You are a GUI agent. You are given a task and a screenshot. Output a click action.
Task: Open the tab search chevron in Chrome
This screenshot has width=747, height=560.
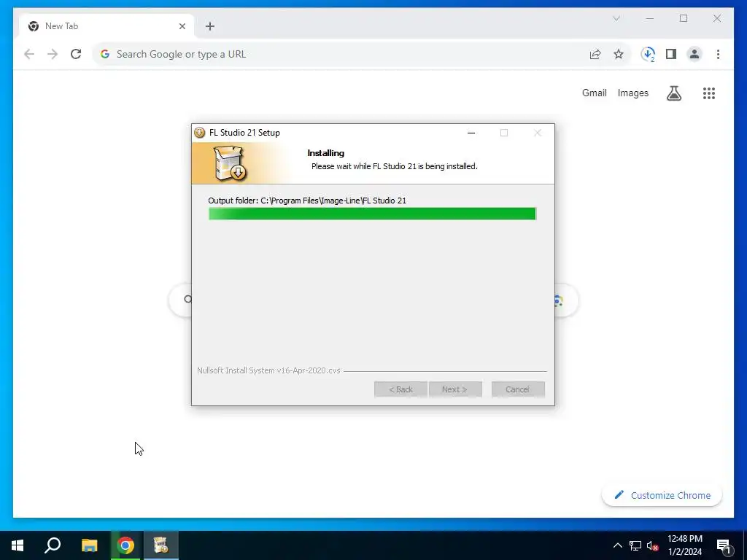(x=616, y=18)
